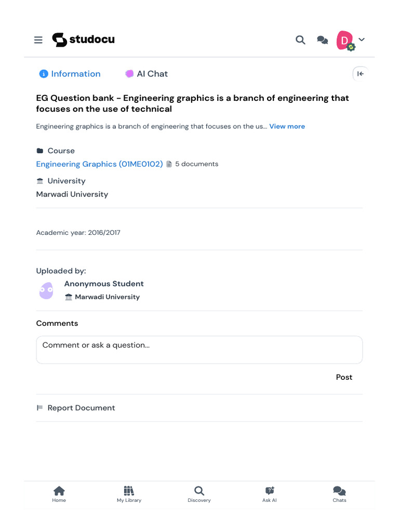Open the messages chat bubble icon
Screen dimensions: 399x532
(x=323, y=40)
